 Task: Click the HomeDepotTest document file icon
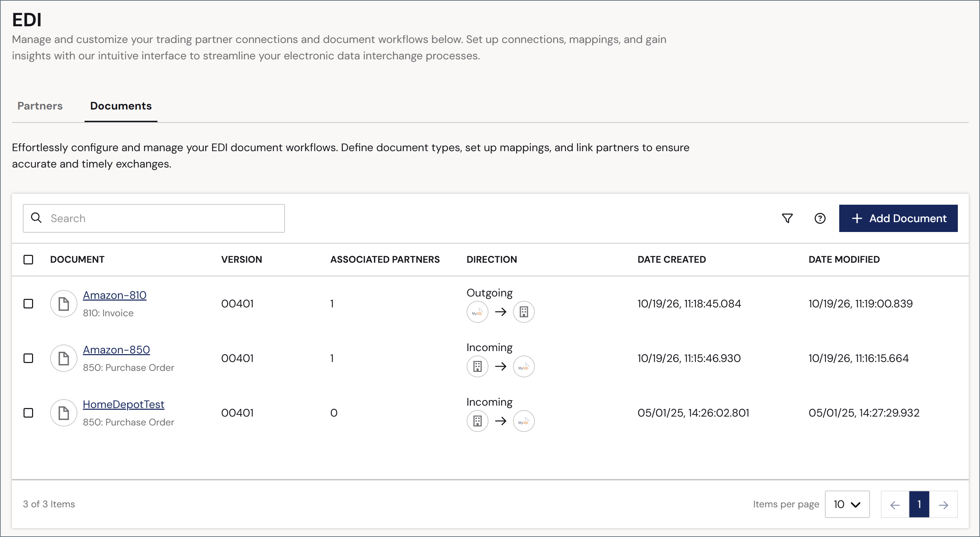(x=63, y=413)
